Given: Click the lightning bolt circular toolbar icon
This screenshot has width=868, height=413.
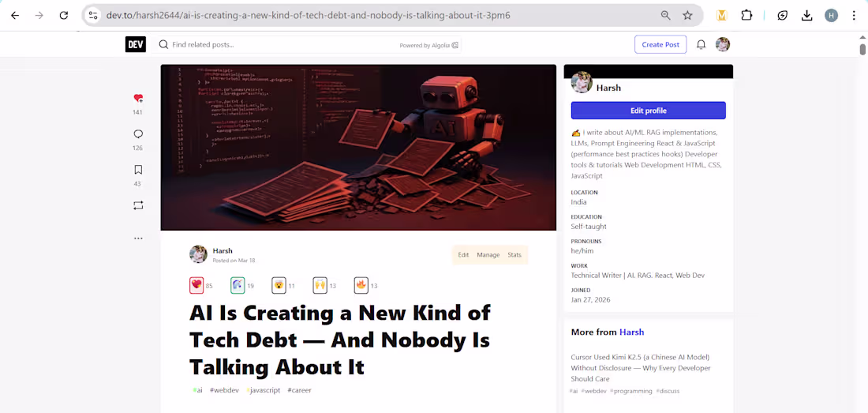Looking at the screenshot, I should 782,16.
